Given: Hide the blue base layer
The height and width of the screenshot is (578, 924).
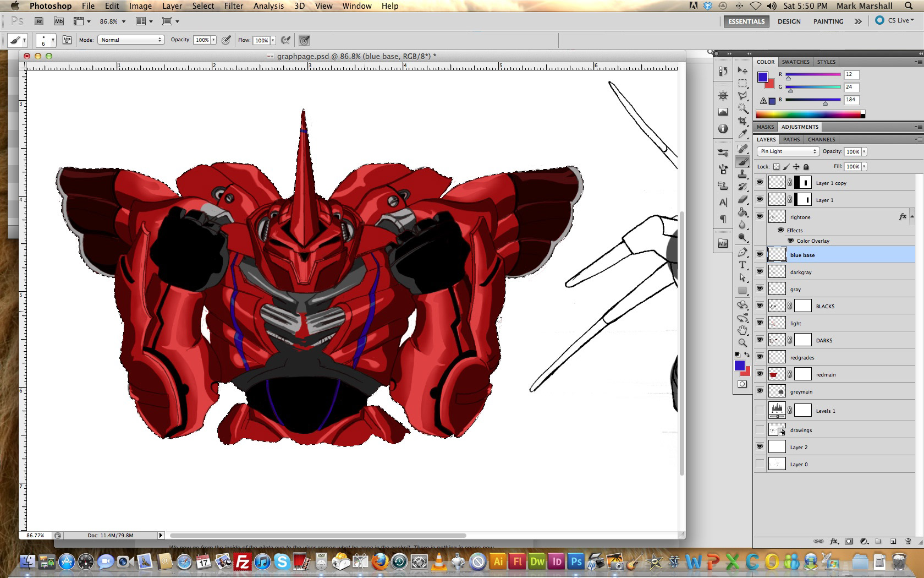Looking at the screenshot, I should coord(760,254).
